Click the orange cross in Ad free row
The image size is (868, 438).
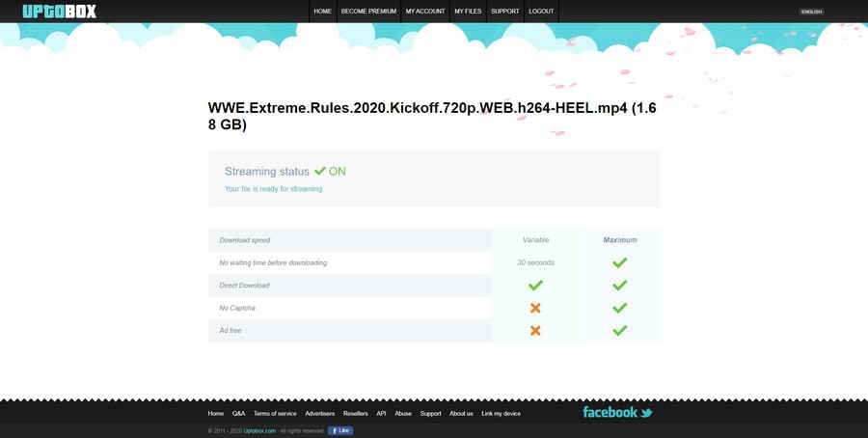pos(535,331)
